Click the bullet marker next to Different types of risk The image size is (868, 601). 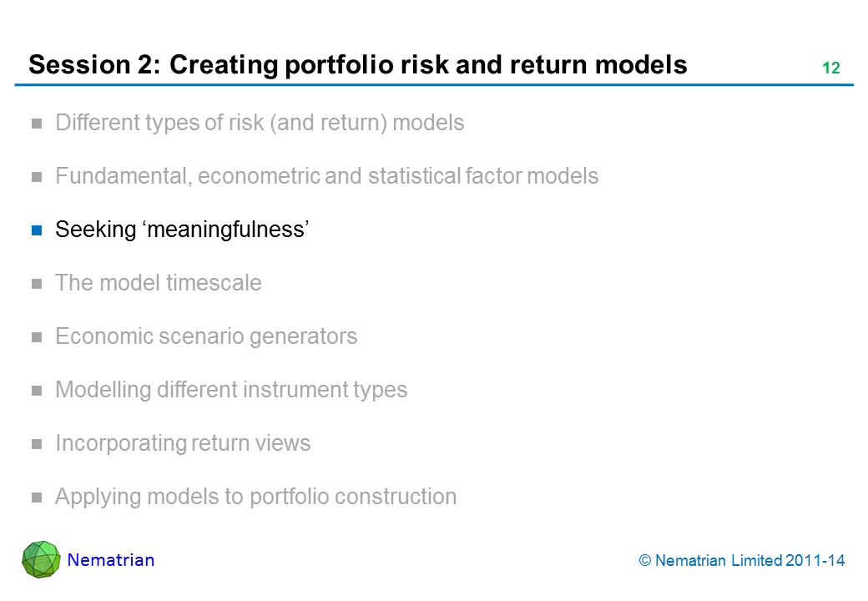point(37,124)
